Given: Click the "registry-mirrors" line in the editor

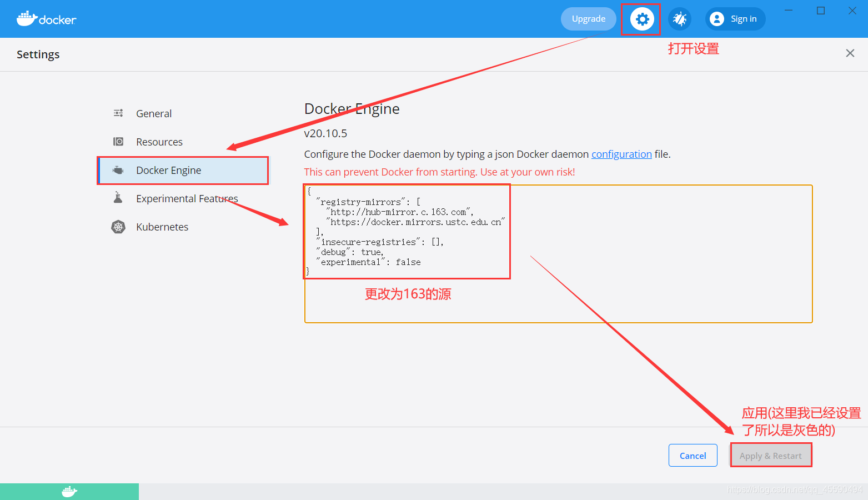Looking at the screenshot, I should click(x=369, y=202).
